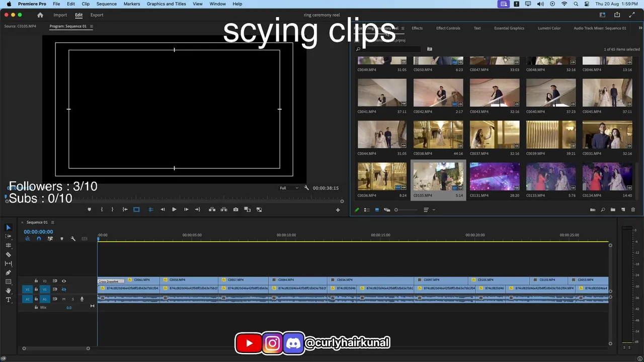Toggle lock on the V2 track

[x=36, y=281]
